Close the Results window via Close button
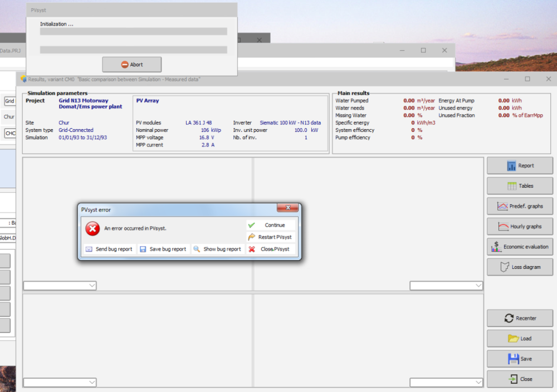This screenshot has width=557, height=392. click(x=519, y=379)
